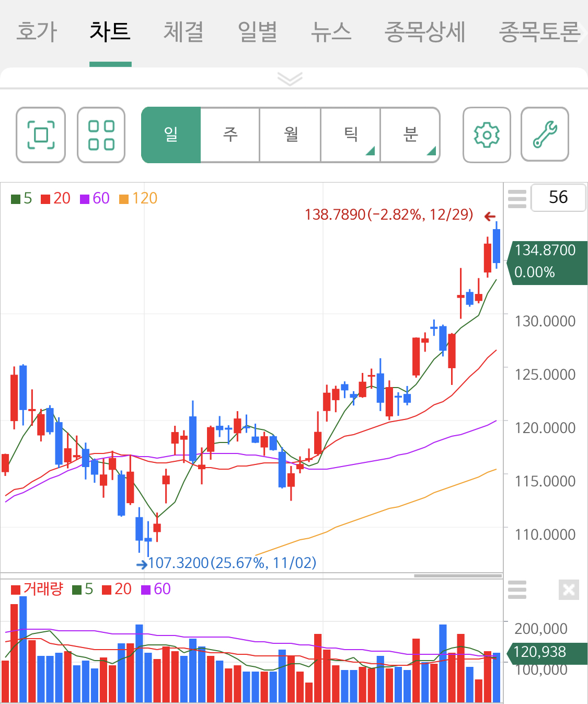Image resolution: width=588 pixels, height=704 pixels.
Task: Go to the 뉴스 tab
Action: [331, 32]
